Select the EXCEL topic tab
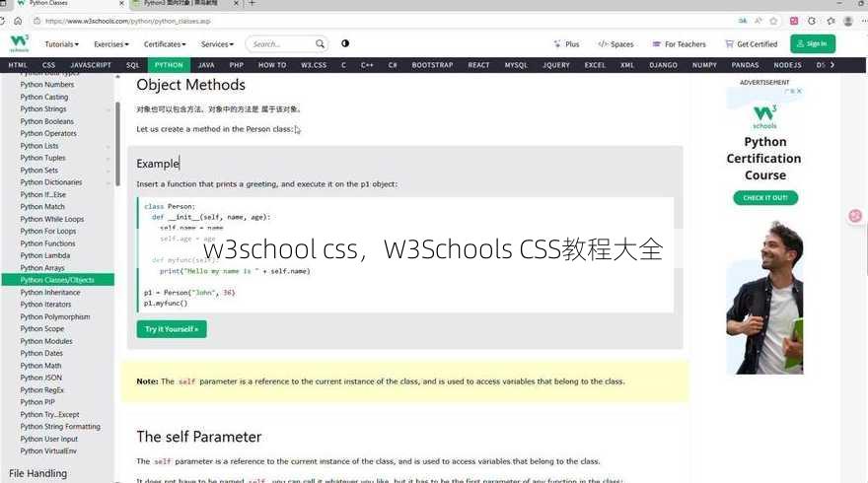The image size is (868, 483). (x=595, y=65)
